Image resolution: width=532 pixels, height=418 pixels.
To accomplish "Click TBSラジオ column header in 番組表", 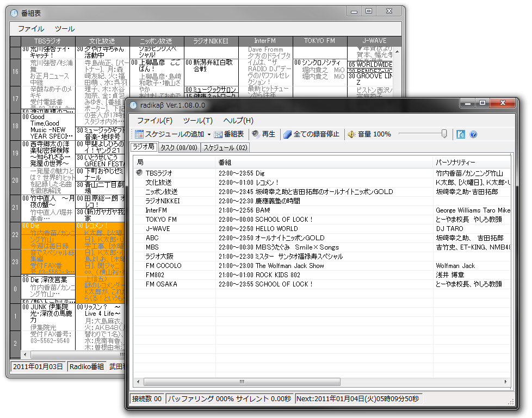I will [48, 41].
